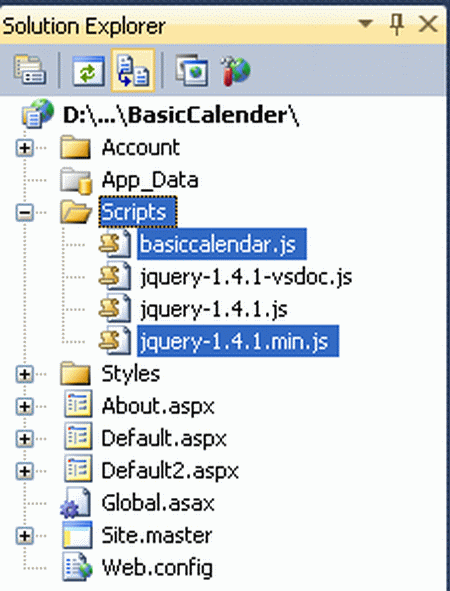
Task: Select Site.master file name
Action: coord(157,536)
